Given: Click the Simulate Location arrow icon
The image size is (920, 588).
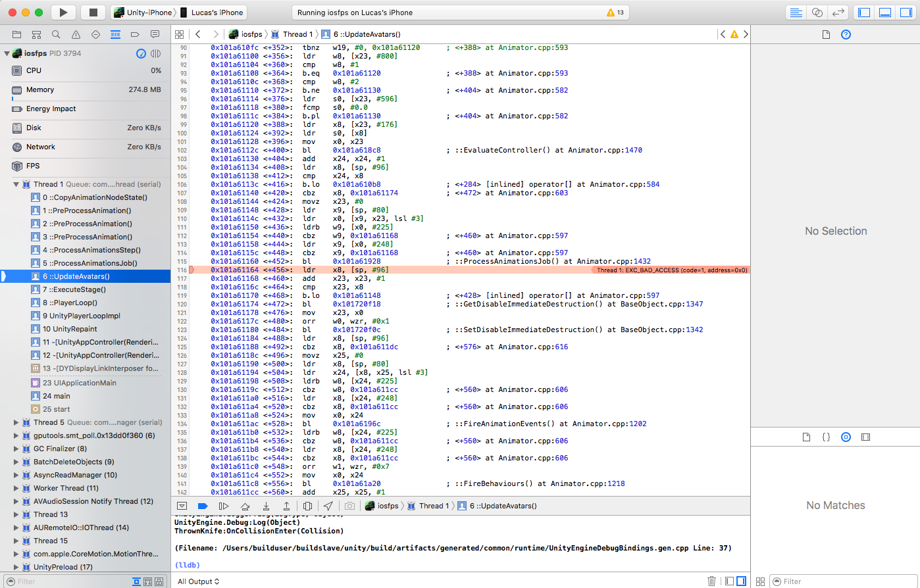Looking at the screenshot, I should click(328, 506).
